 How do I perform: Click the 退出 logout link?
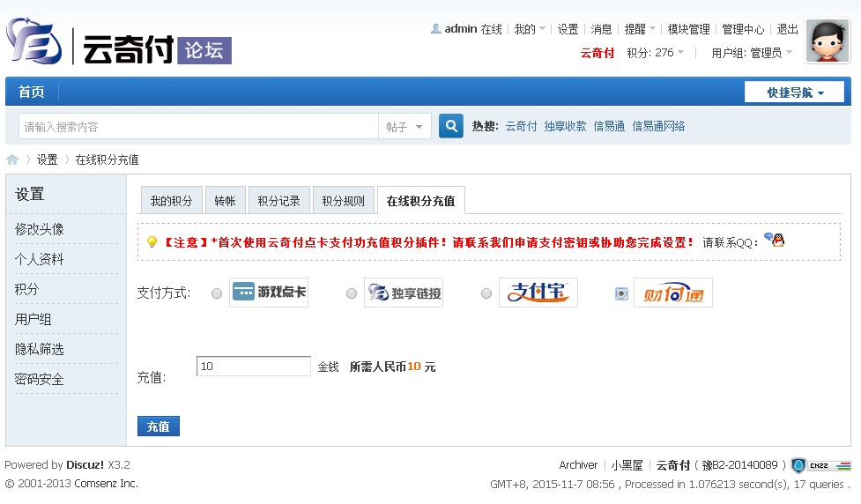point(787,29)
